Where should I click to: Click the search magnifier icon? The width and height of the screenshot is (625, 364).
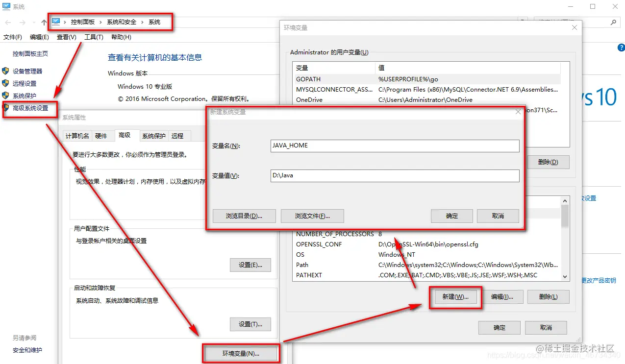coord(613,23)
